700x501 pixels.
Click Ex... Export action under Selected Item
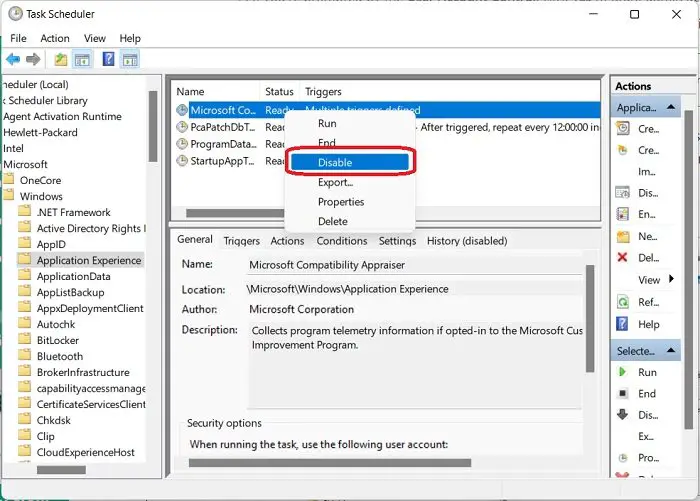(x=646, y=436)
